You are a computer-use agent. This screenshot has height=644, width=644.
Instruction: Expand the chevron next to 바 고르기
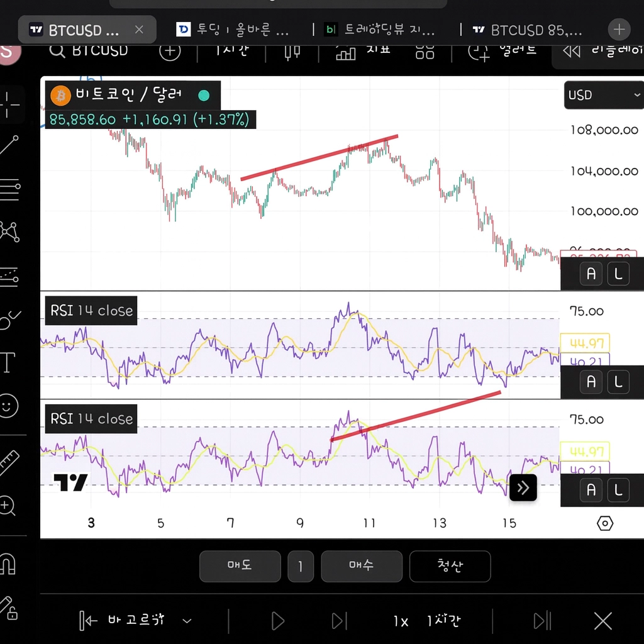[187, 621]
